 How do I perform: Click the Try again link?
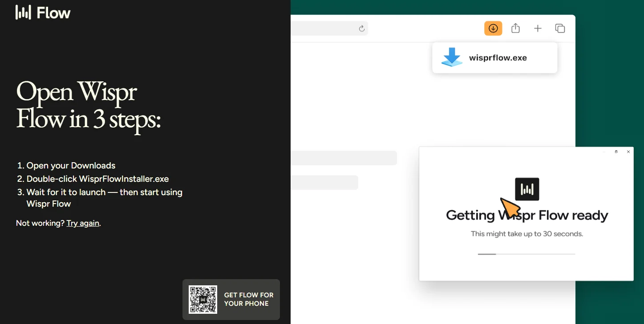click(x=83, y=223)
